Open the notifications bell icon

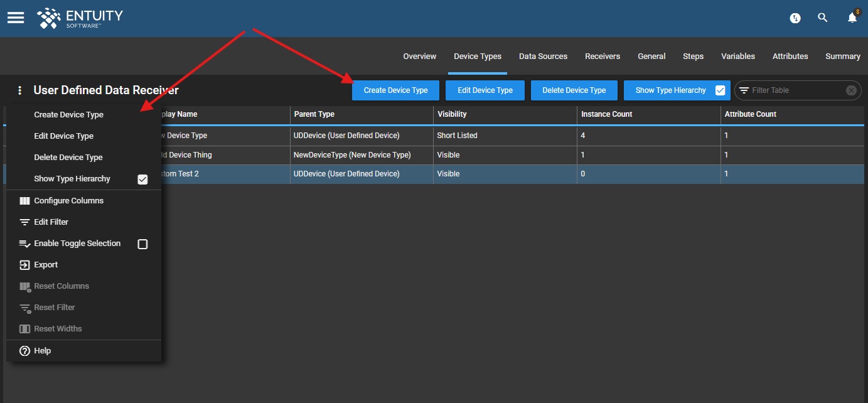point(852,18)
